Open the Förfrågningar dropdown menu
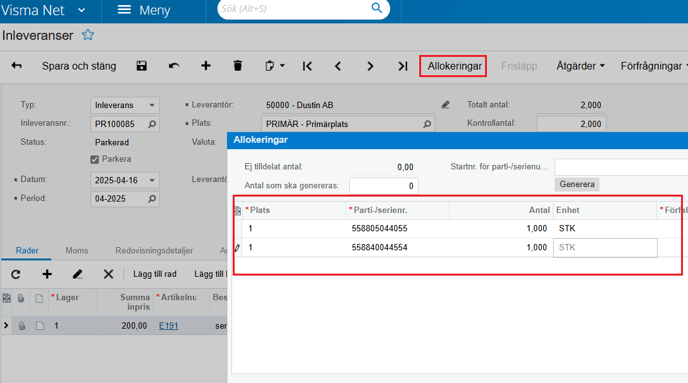Screen dimensions: 688x383 pyautogui.click(x=654, y=66)
